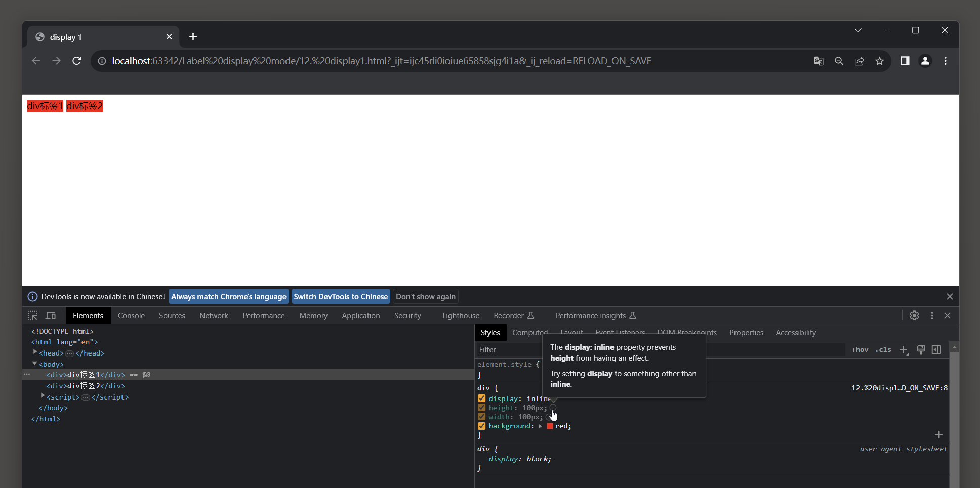Switch to the Console tab
This screenshot has width=980, height=488.
pyautogui.click(x=131, y=316)
